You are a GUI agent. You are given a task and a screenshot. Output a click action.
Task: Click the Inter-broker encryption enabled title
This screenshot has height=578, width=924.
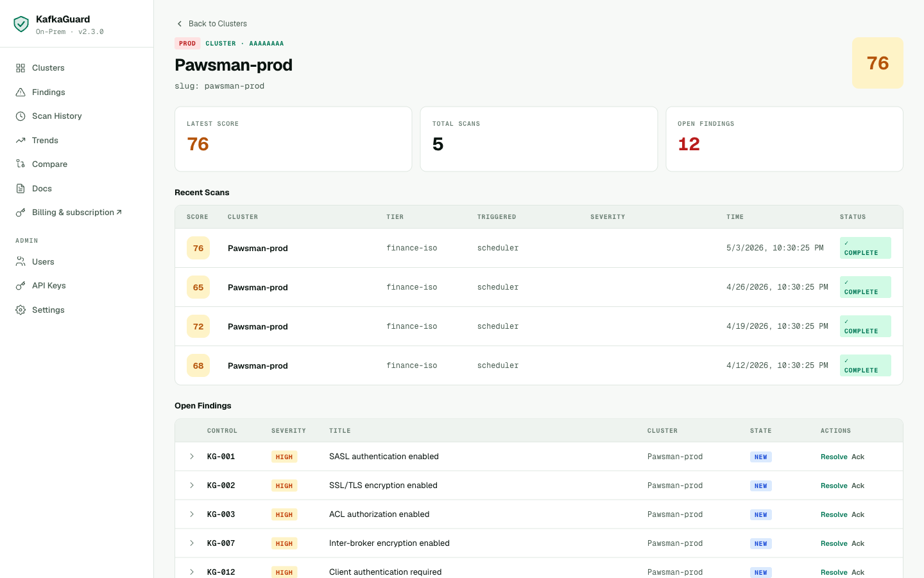(389, 543)
